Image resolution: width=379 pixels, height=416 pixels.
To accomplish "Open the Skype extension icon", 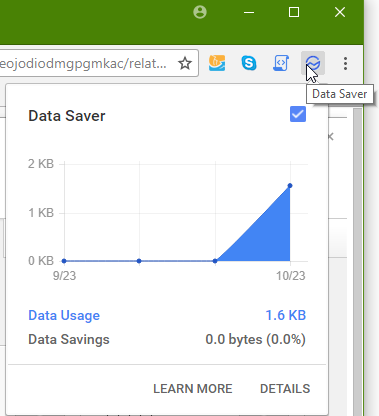I will (x=249, y=63).
